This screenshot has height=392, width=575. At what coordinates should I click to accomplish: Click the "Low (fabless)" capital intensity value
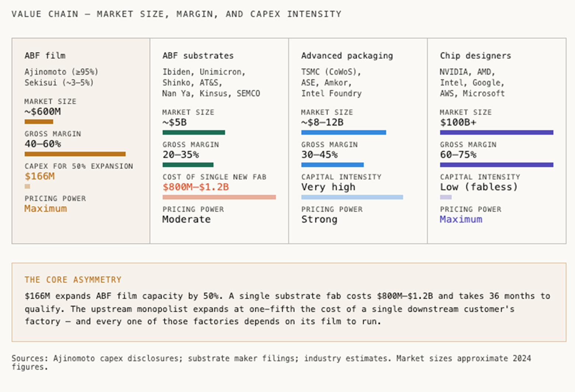pos(479,187)
